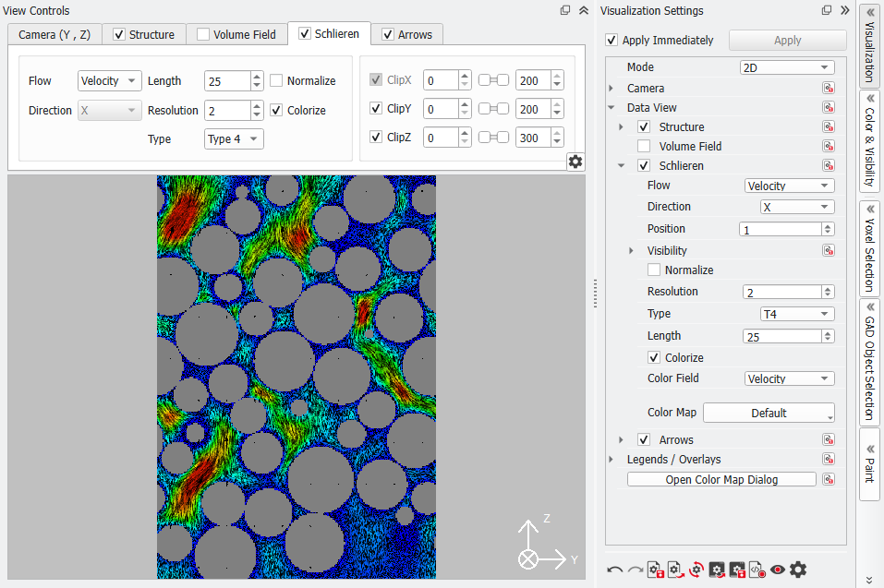Click the dark gear window icon with red arrow
884x588 pixels.
coord(717,570)
